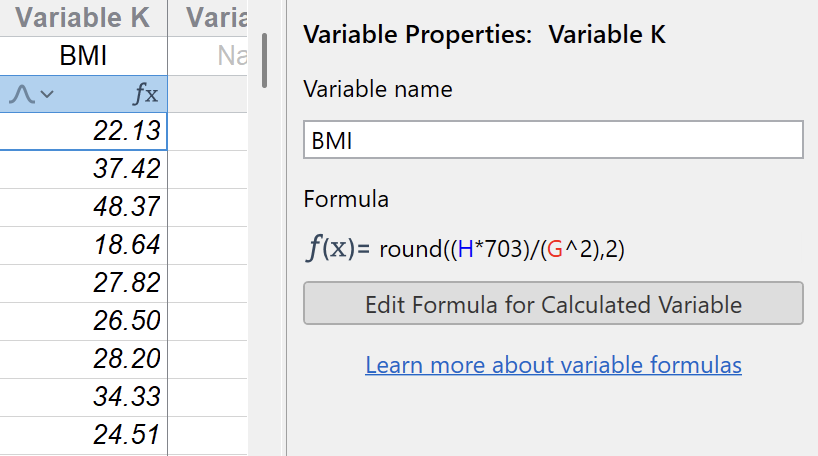This screenshot has width=818, height=456.
Task: Select the partially visible next column header
Action: click(208, 19)
